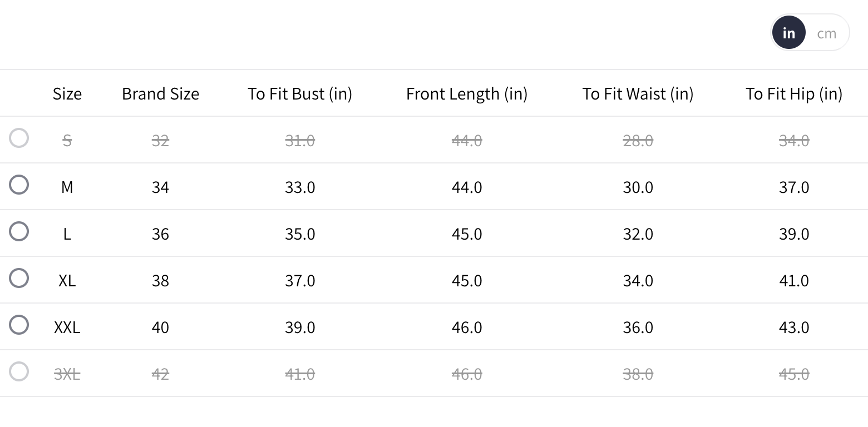Choose the L size radio button
This screenshot has height=427, width=868.
[19, 231]
